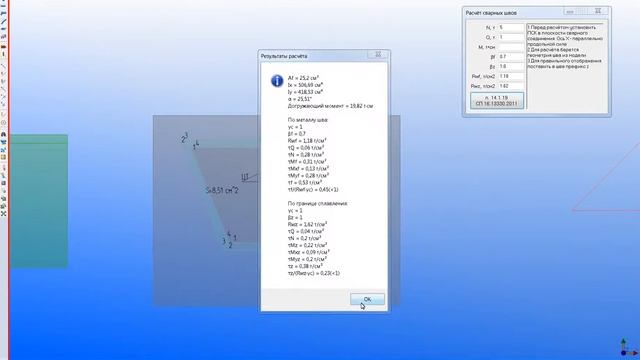Click the 'По металлу шва:' heading
This screenshot has height=360, width=640.
pos(308,120)
